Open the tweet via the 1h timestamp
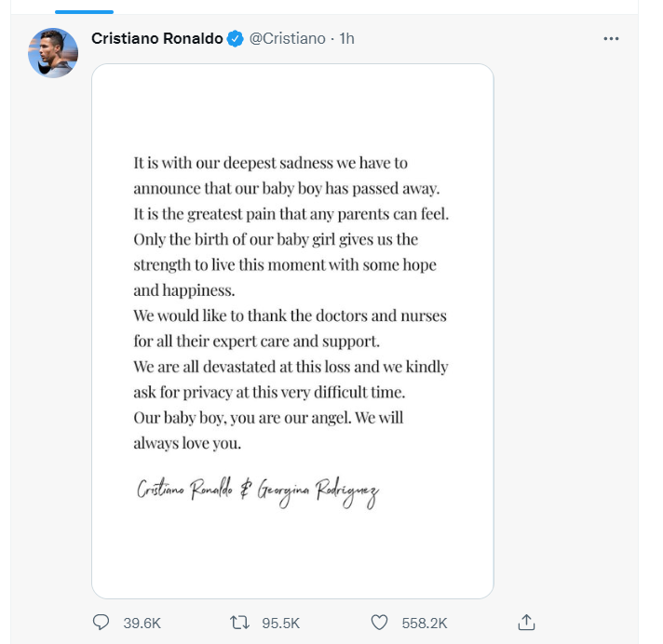 pos(346,39)
